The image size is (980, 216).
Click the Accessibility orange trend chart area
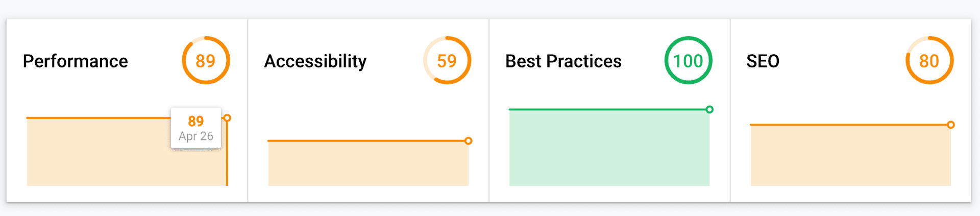[368, 163]
